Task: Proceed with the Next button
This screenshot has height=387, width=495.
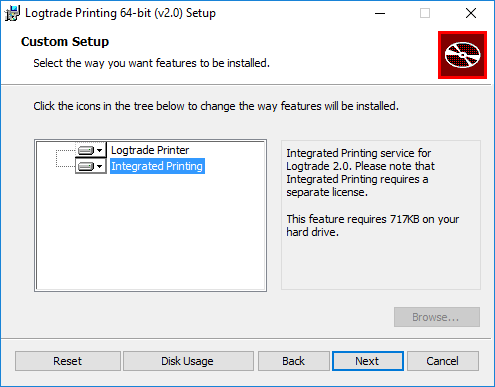Action: point(368,361)
